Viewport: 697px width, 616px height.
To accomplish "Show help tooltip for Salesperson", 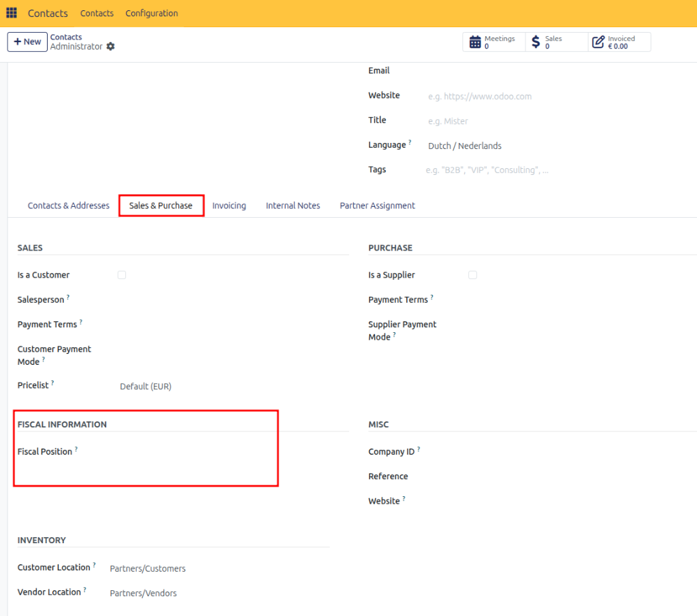I will pyautogui.click(x=68, y=297).
